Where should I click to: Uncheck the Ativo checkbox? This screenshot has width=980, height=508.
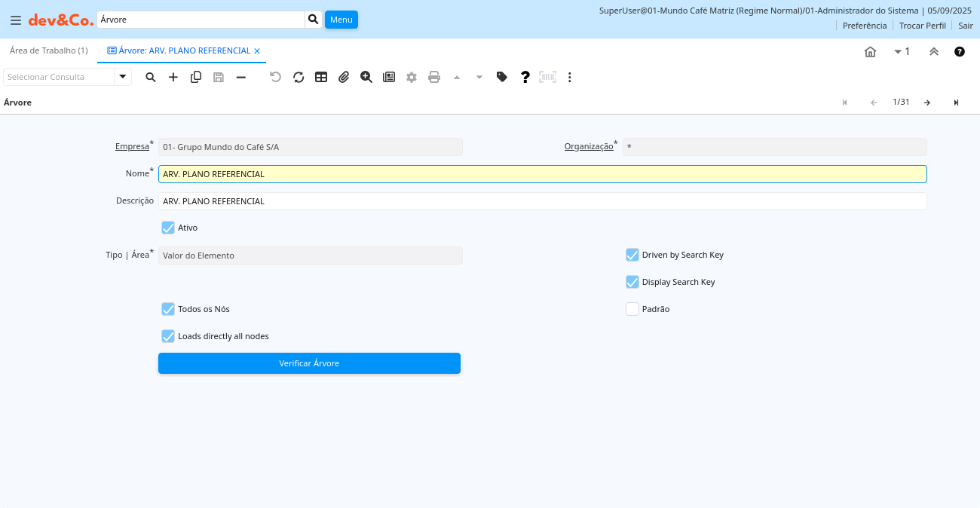(168, 228)
